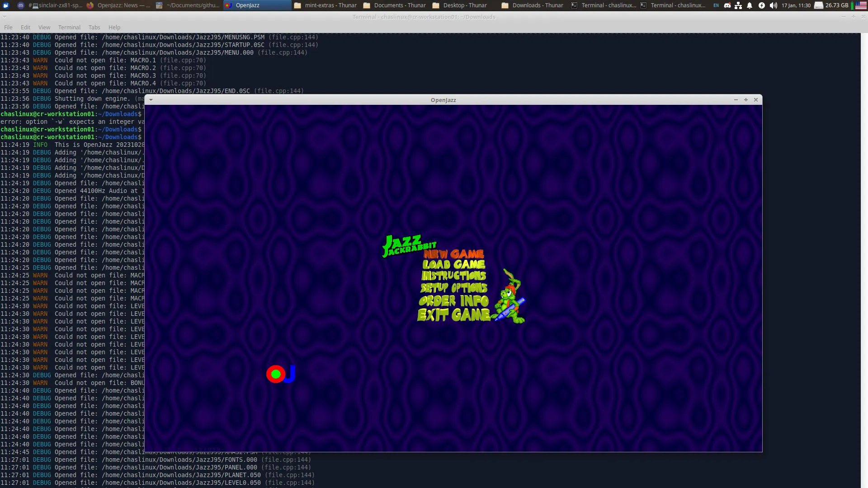This screenshot has height=488, width=868.
Task: Open the Xfce whisker menu icon
Action: [x=6, y=5]
